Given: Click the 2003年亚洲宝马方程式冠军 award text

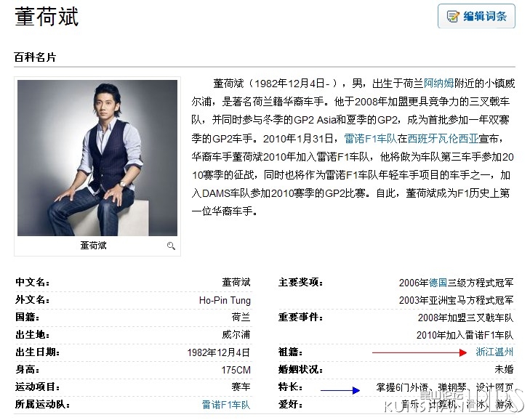Looking at the screenshot, I should pyautogui.click(x=457, y=300).
